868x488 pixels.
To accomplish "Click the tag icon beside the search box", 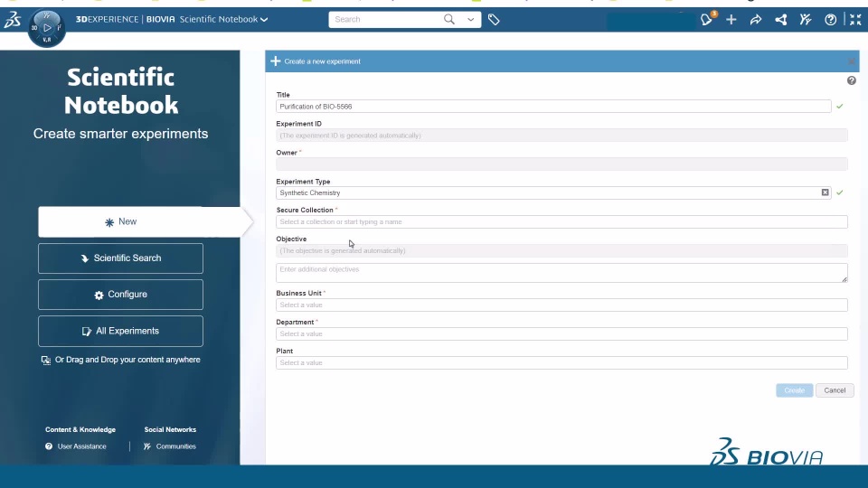I will pyautogui.click(x=494, y=20).
